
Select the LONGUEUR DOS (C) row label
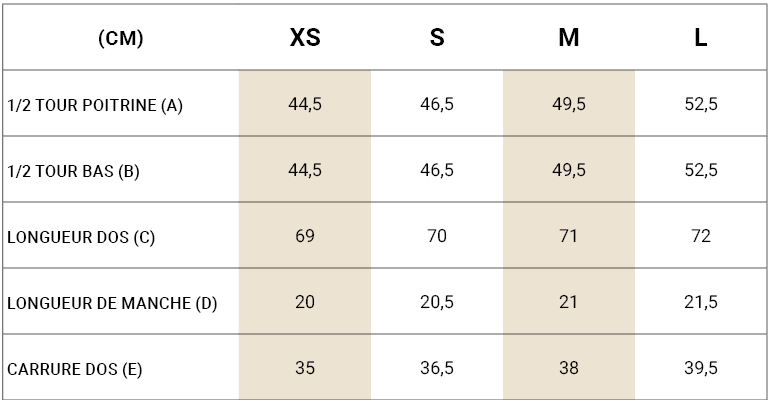(81, 238)
